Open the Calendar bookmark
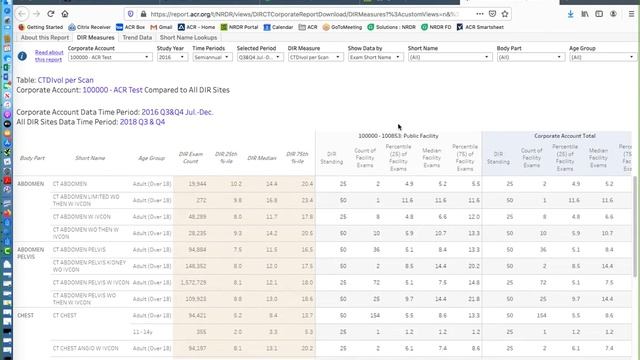Screen dimensions: 640x360 point(278,27)
